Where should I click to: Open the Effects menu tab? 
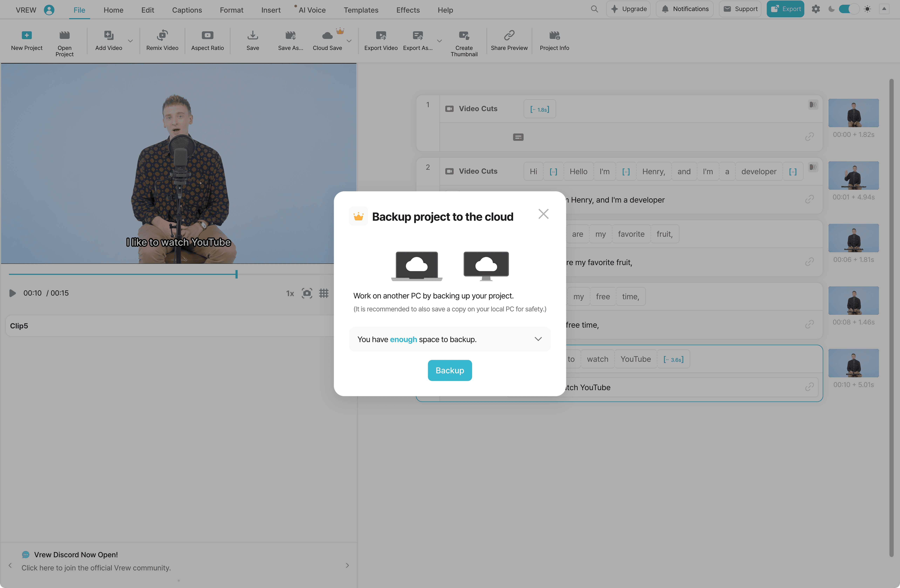[x=408, y=10]
